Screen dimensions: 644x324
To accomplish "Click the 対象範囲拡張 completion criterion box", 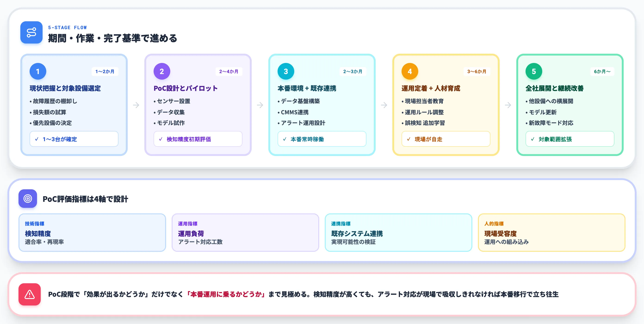I will pos(570,139).
